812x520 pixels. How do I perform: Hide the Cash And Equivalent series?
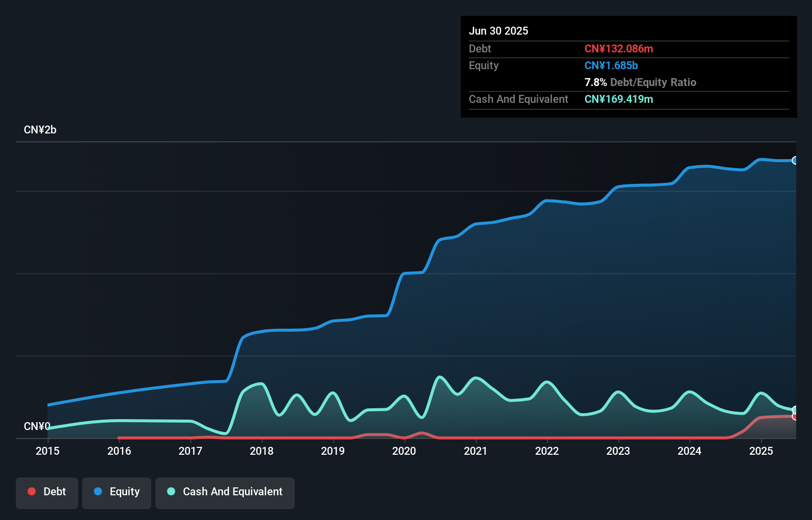click(225, 492)
